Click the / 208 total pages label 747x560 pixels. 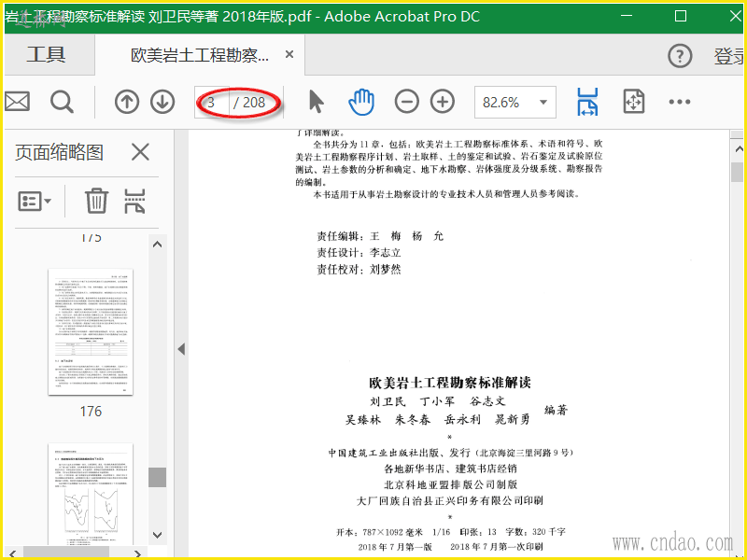[x=249, y=102]
